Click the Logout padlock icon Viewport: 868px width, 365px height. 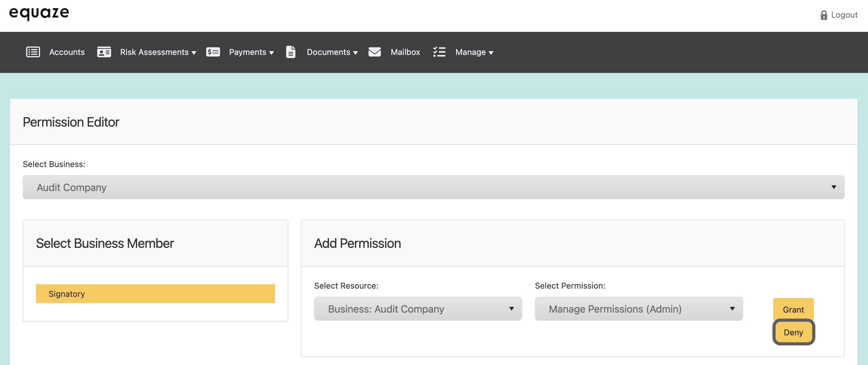(824, 15)
